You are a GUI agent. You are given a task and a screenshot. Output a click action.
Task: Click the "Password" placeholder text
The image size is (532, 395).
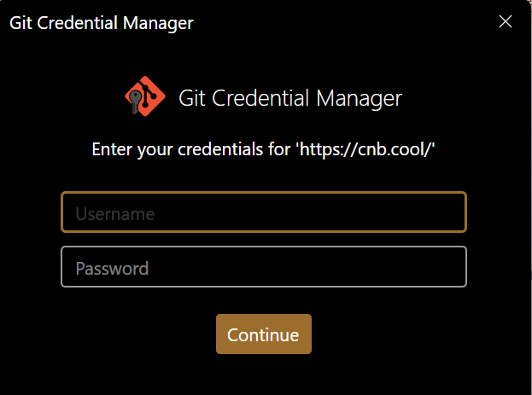point(112,268)
